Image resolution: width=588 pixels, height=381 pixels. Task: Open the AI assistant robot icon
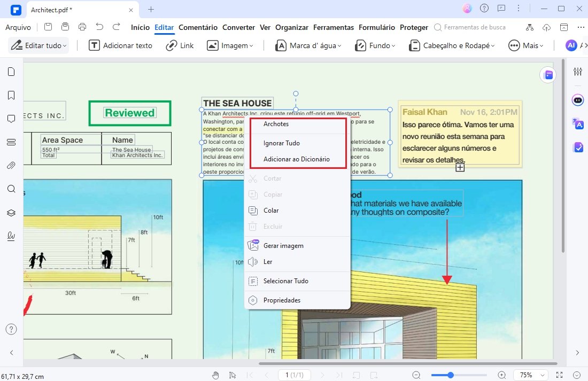pyautogui.click(x=578, y=100)
